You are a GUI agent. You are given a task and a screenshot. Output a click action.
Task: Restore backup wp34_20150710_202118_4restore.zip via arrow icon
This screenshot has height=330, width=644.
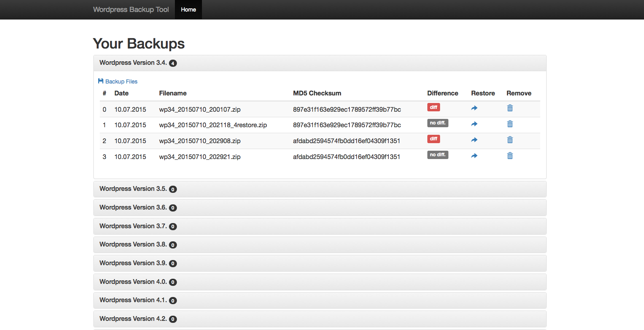(x=474, y=124)
